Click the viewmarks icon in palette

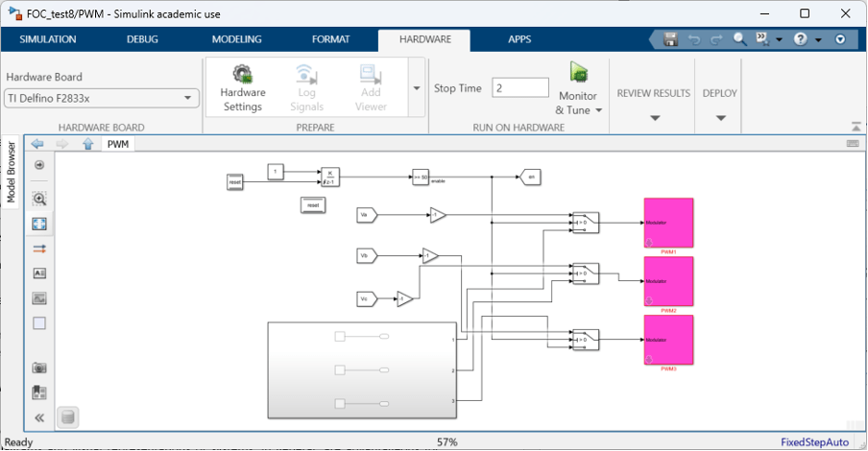point(39,392)
